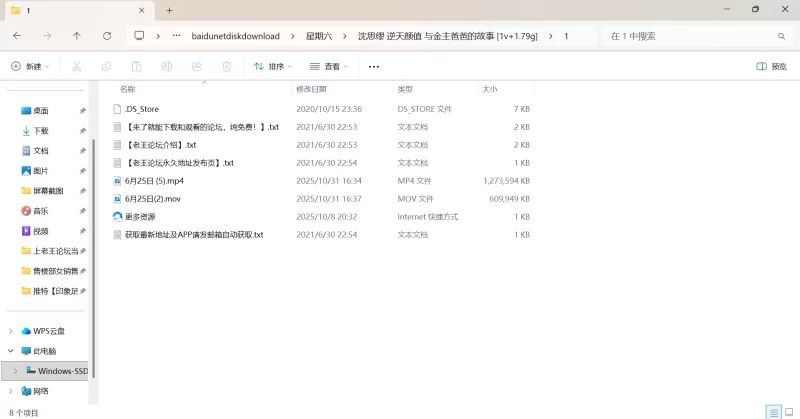Click the Delete trash icon
800x419 pixels.
point(227,66)
